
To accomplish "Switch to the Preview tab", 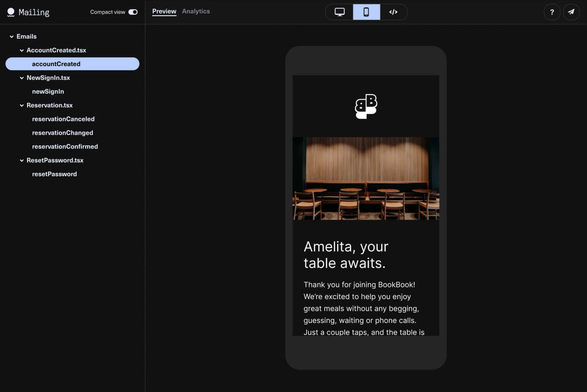I will click(x=164, y=11).
